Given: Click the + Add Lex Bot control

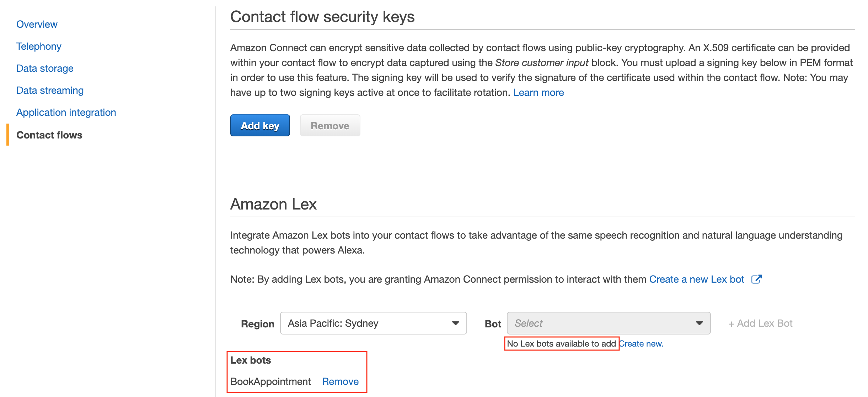Looking at the screenshot, I should (x=760, y=323).
